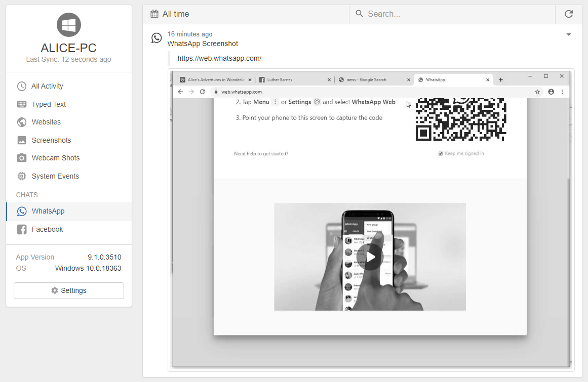Expand the WhatsApp Screenshot entry options arrow
The width and height of the screenshot is (588, 382).
point(568,34)
